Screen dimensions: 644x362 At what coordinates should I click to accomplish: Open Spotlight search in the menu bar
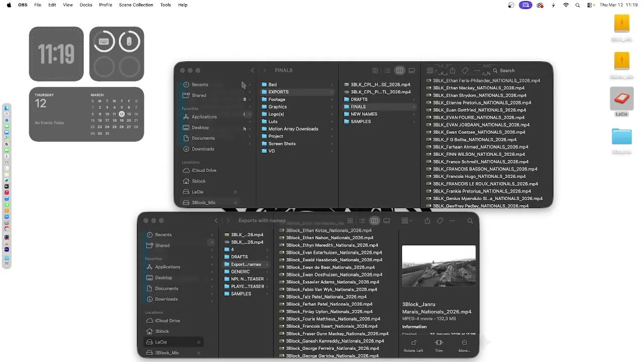[578, 5]
